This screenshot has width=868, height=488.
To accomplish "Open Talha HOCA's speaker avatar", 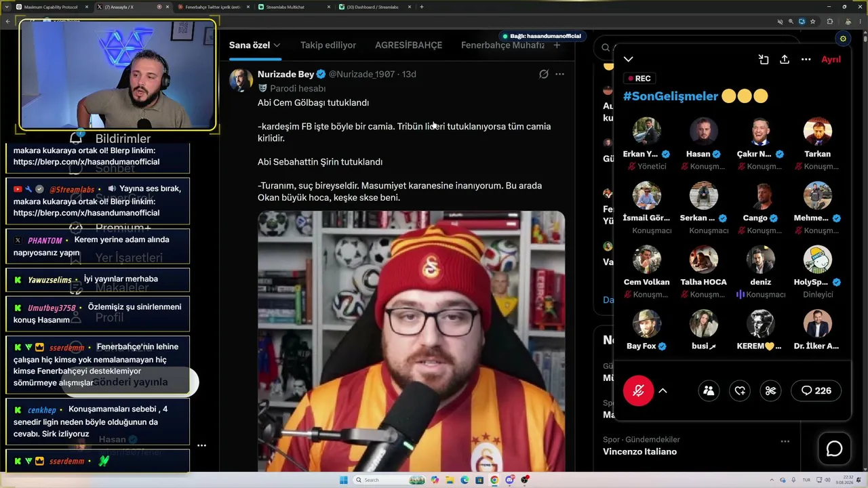I will pos(703,260).
